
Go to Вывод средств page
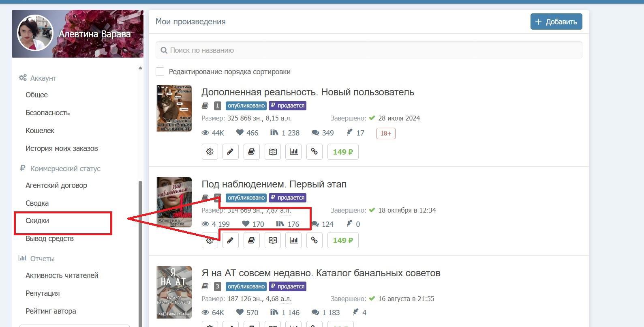pos(49,239)
